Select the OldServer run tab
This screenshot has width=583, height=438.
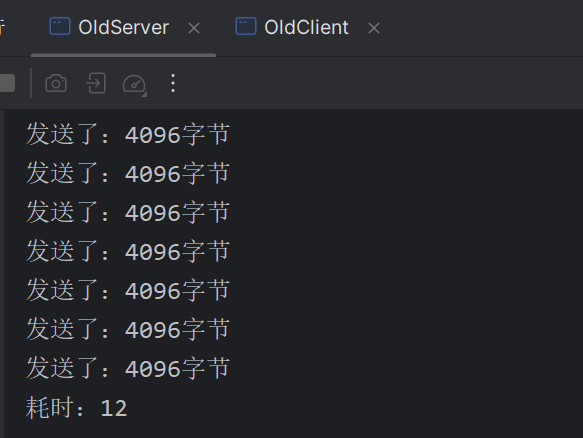click(123, 28)
